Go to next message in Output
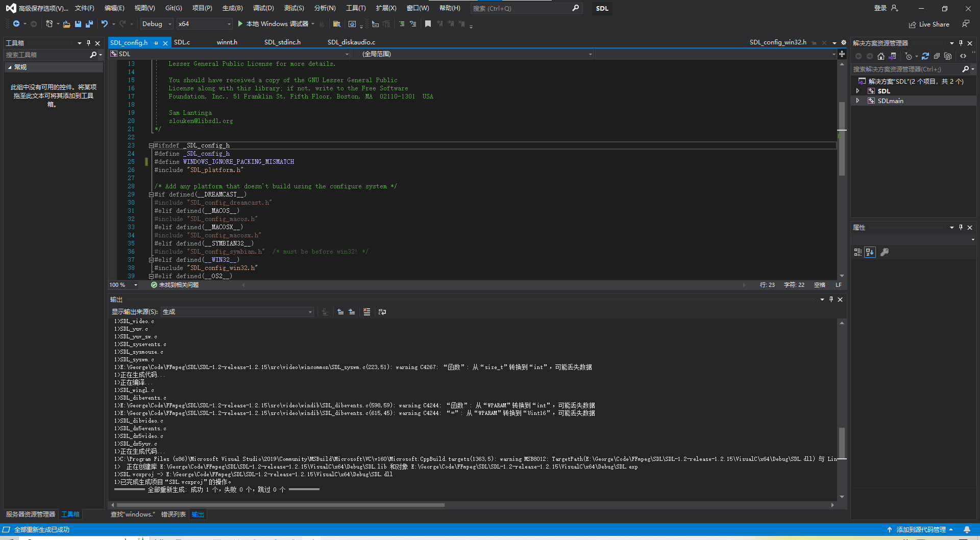 (x=352, y=312)
